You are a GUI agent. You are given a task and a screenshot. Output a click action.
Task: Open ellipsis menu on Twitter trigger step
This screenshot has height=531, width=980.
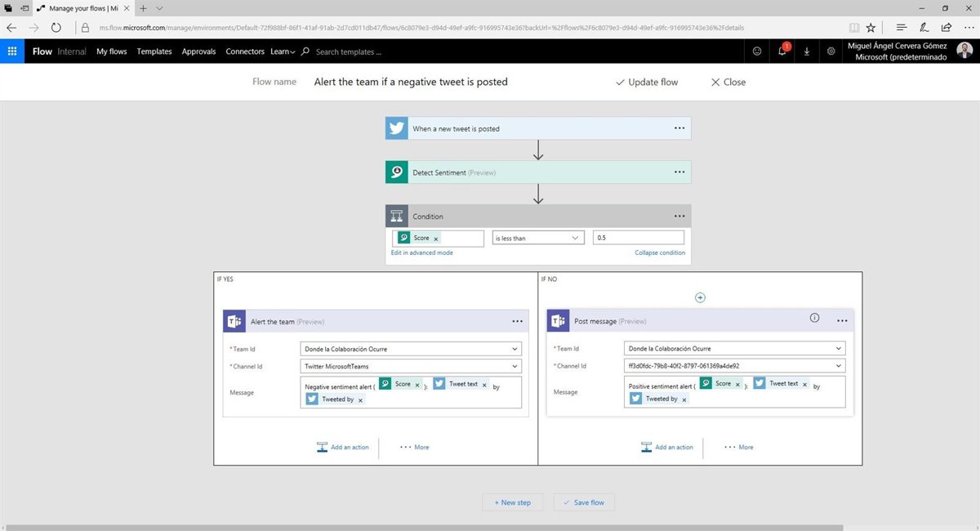pyautogui.click(x=679, y=128)
